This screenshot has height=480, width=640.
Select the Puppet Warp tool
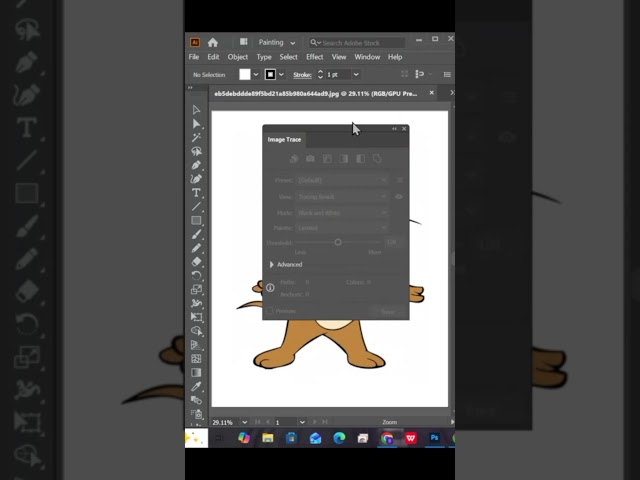click(x=196, y=303)
